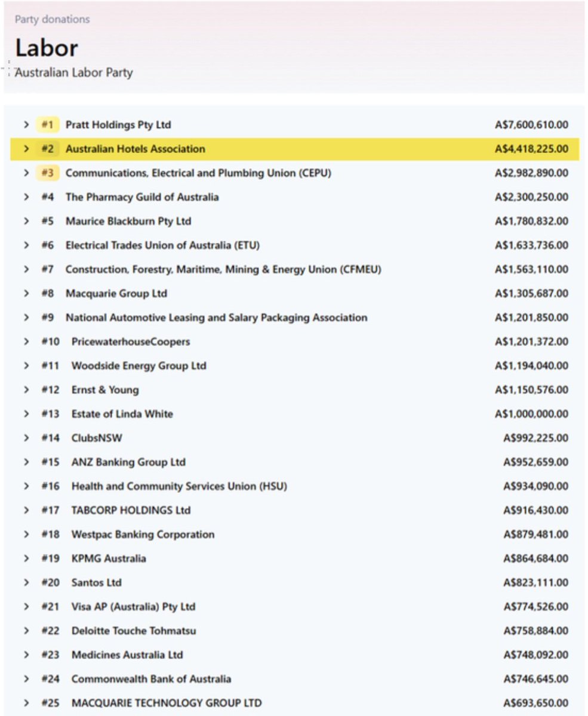
Task: Click the Maurice Blackburn Pty Ltd name
Action: click(128, 221)
